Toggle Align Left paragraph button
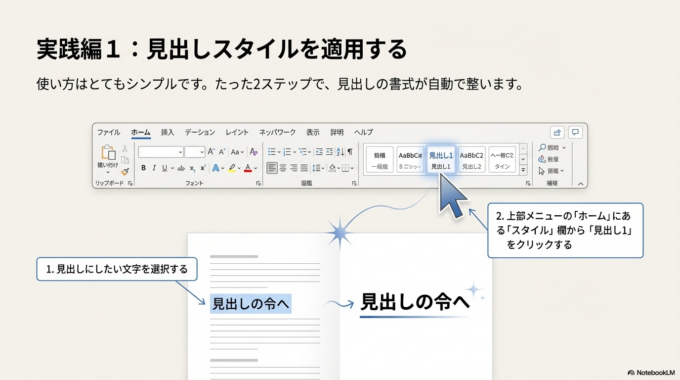Screen dimensions: 680x380 272,168
